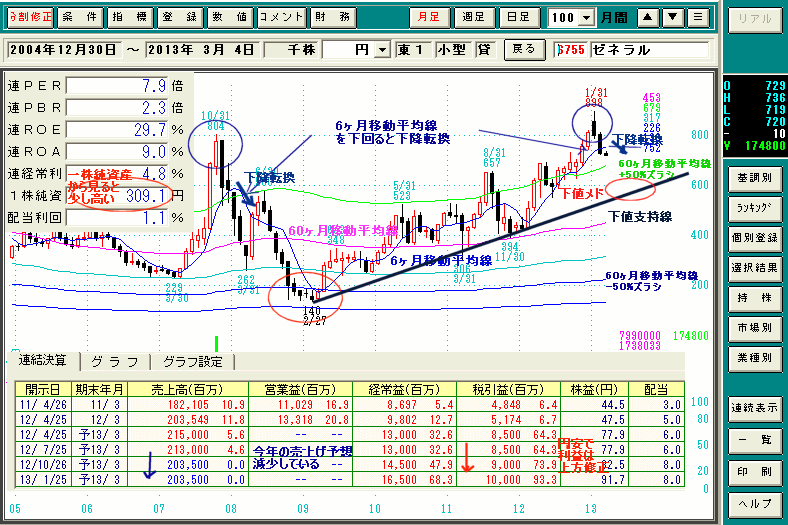This screenshot has height=525, width=788.
Task: Click the 経常益(百万) column header
Action: [405, 389]
